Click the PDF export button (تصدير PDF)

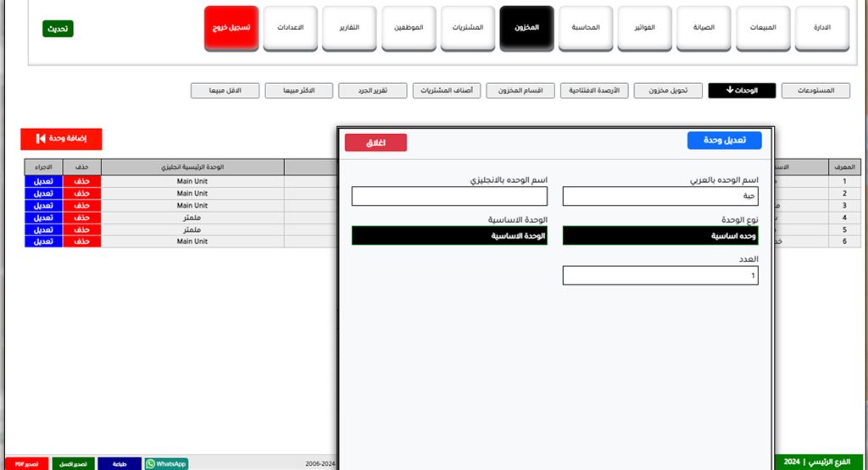25,464
